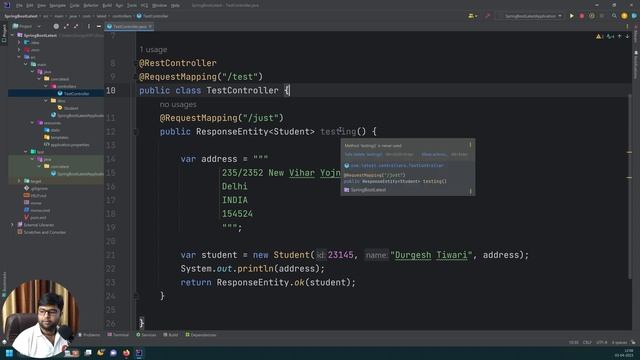Select Scratches and Consoles in the project tree
The image size is (640, 360).
[x=44, y=232]
